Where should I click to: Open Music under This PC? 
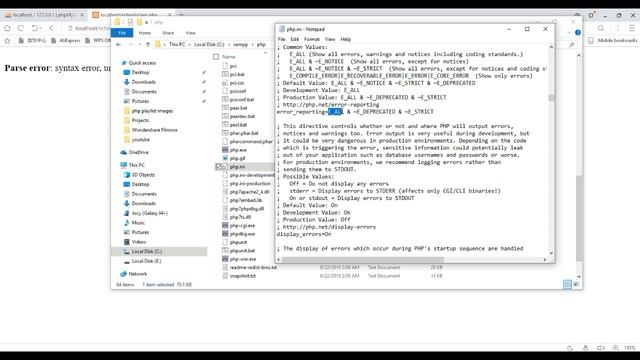click(x=138, y=222)
